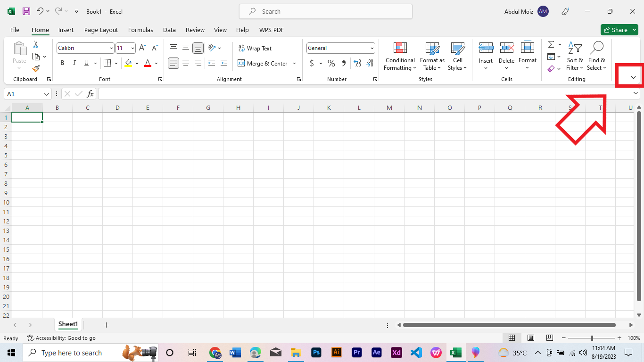This screenshot has width=644, height=362.
Task: Toggle Underline formatting
Action: 86,63
